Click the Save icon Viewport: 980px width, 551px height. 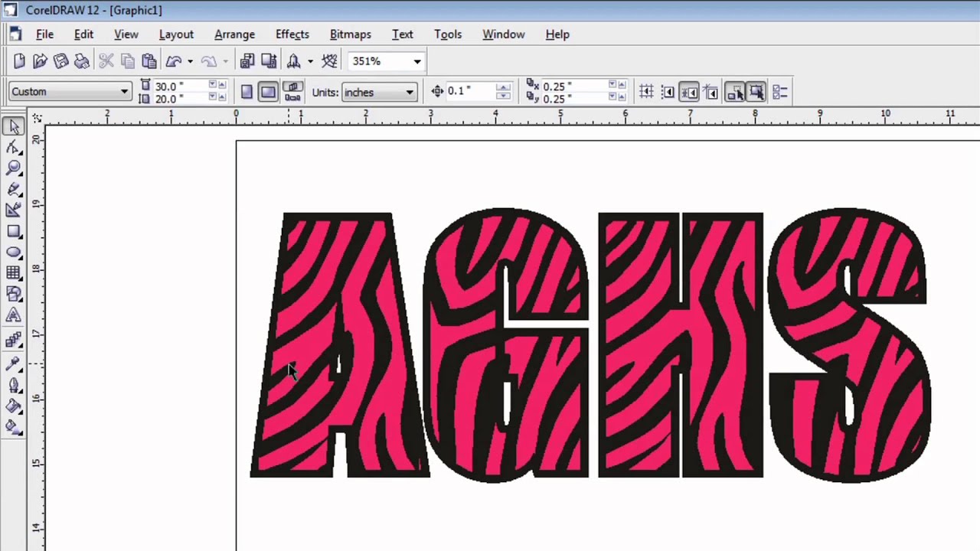[x=61, y=61]
